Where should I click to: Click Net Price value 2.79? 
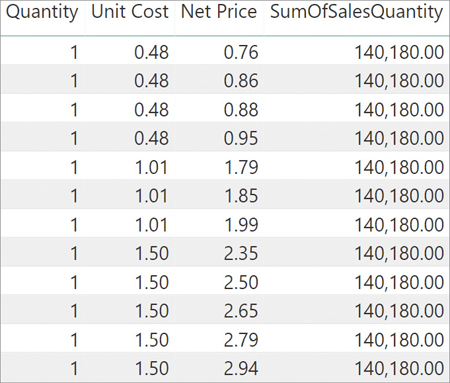pos(241,340)
